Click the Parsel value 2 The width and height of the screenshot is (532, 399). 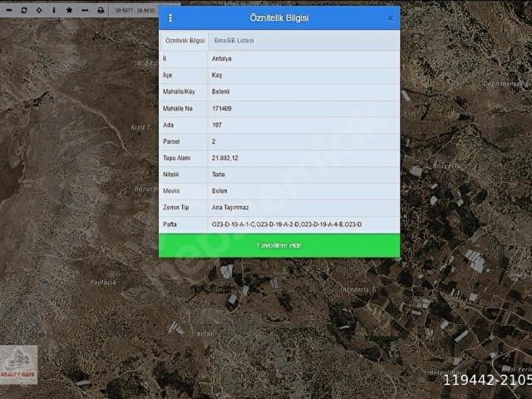pyautogui.click(x=214, y=141)
